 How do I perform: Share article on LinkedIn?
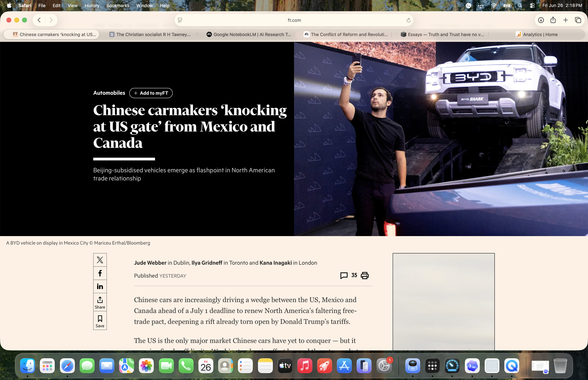[x=100, y=286]
